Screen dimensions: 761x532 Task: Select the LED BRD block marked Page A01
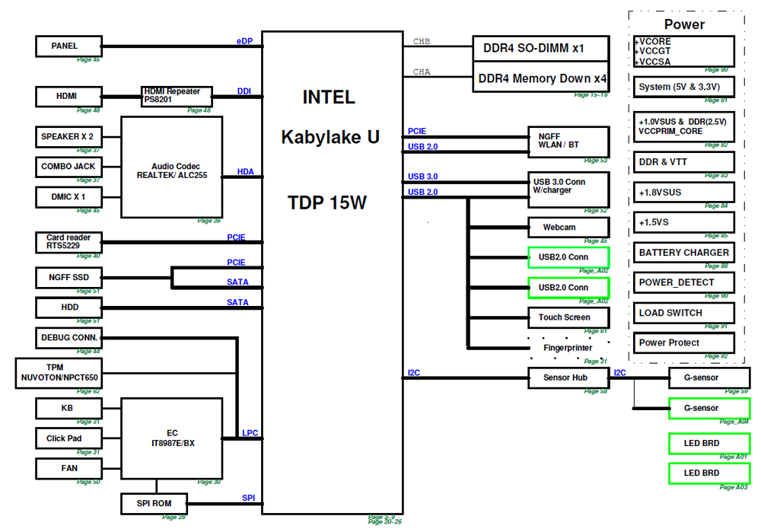pos(709,444)
